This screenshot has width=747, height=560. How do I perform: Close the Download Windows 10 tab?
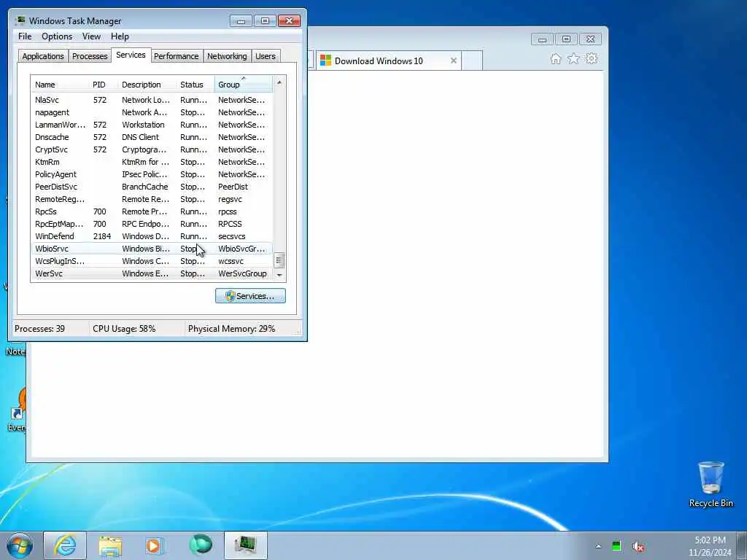point(454,61)
